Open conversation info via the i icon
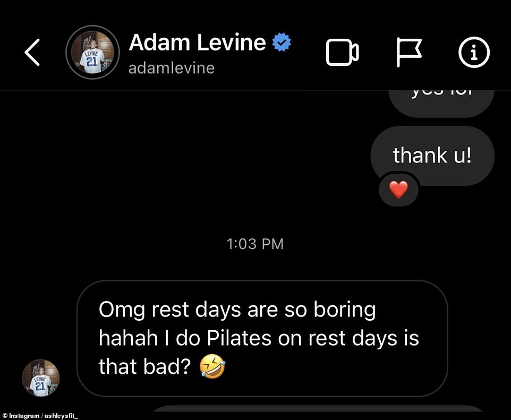 474,52
